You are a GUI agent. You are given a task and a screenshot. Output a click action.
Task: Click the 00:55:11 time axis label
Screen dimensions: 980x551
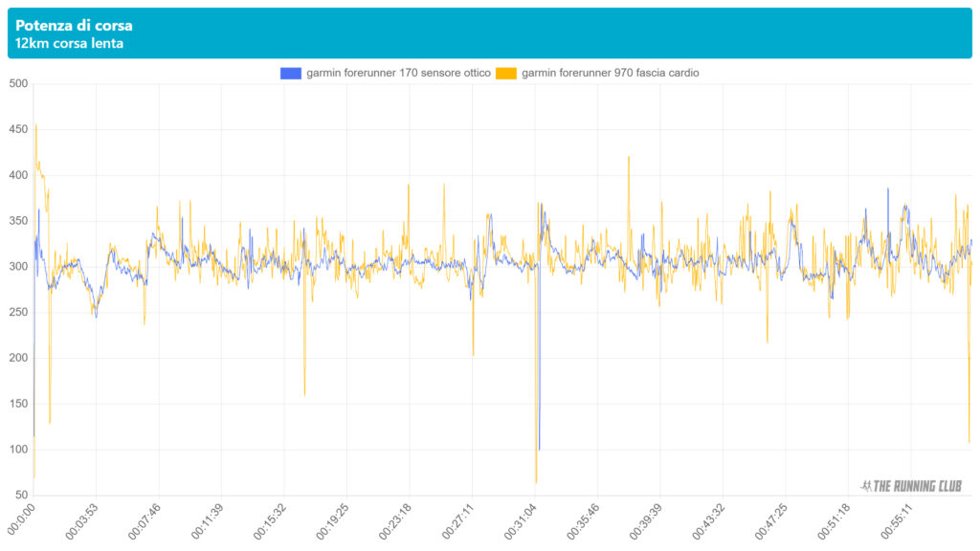[897, 521]
